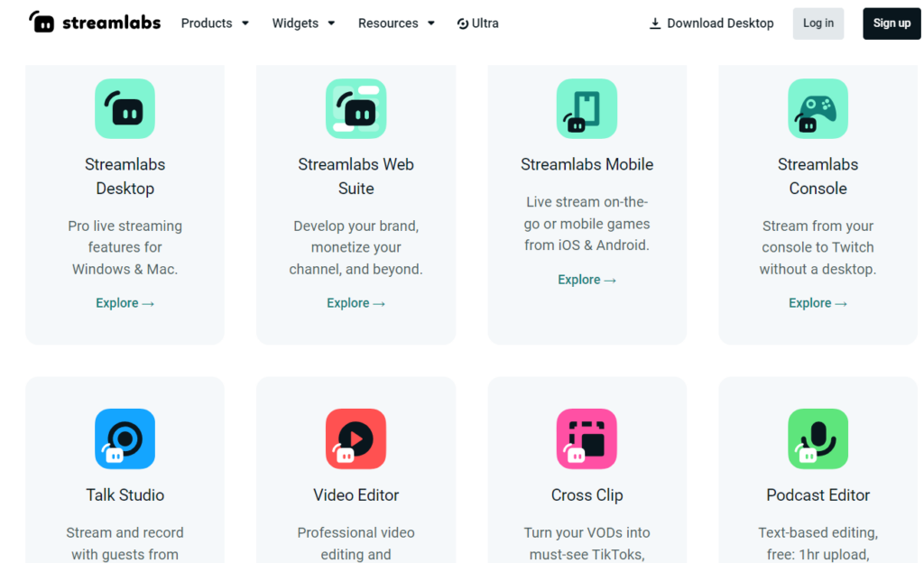Click 'Professional video editing' text
Viewport: 924px width, 563px height.
(x=356, y=543)
